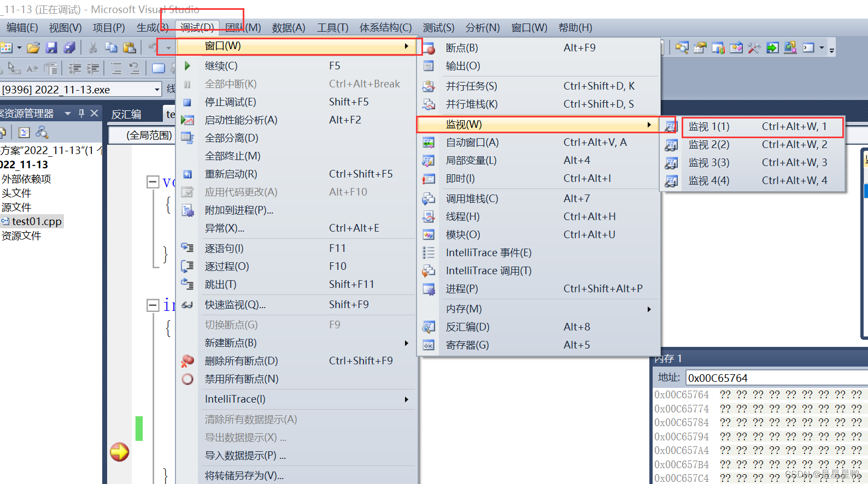
Task: Select 外部依赖项 in solution tree
Action: (26, 179)
